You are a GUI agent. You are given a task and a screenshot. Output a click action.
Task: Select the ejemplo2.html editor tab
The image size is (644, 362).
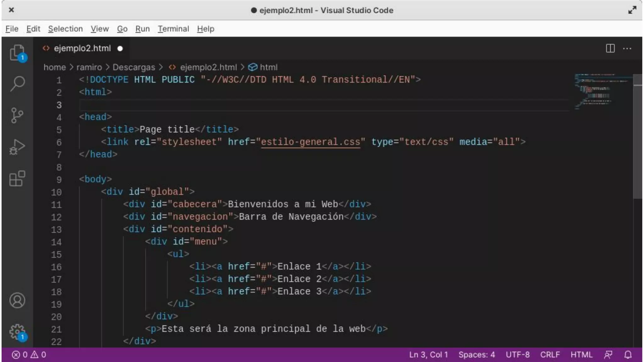click(x=82, y=48)
